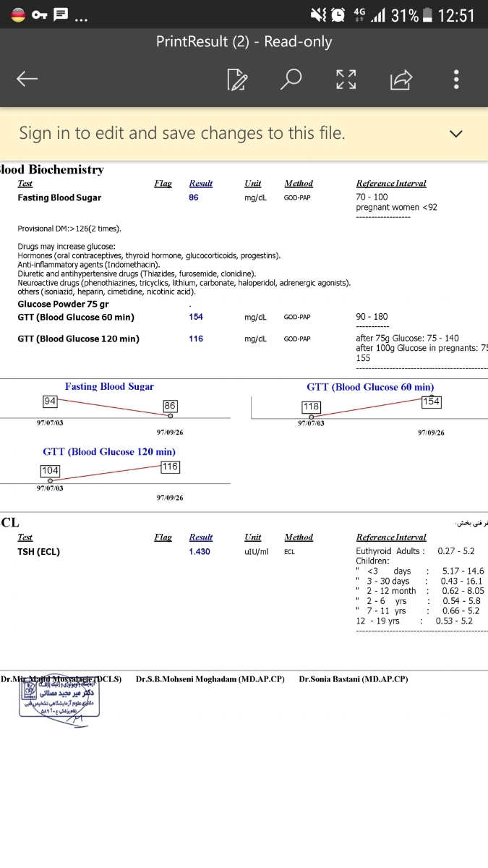Image resolution: width=488 pixels, height=868 pixels.
Task: Tap the reference interval '70 - 100'
Action: pyautogui.click(x=372, y=197)
